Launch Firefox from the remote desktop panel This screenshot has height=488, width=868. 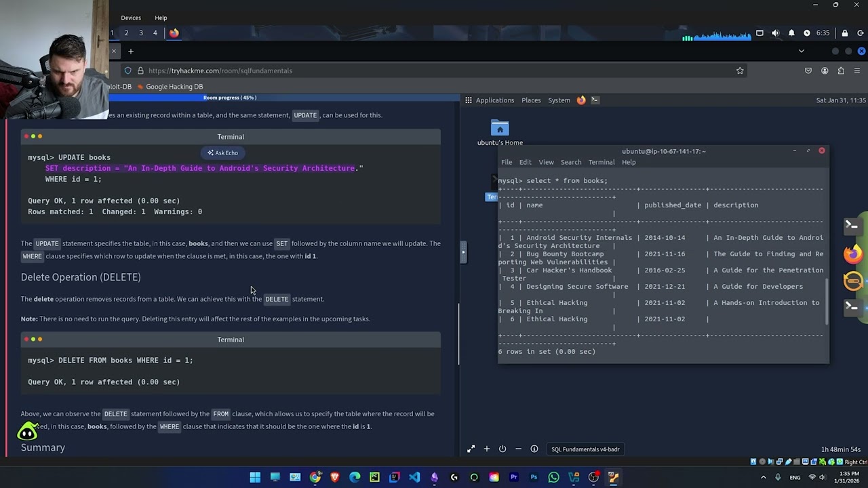[581, 100]
